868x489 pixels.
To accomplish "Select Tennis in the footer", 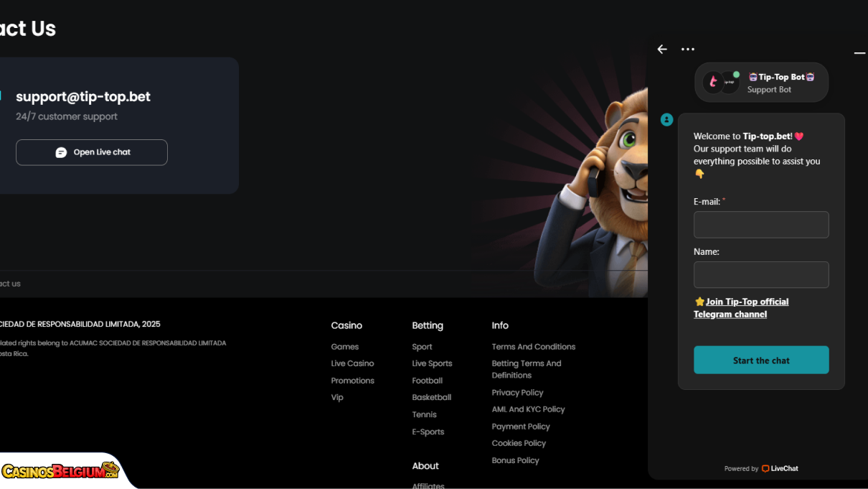I will 424,414.
